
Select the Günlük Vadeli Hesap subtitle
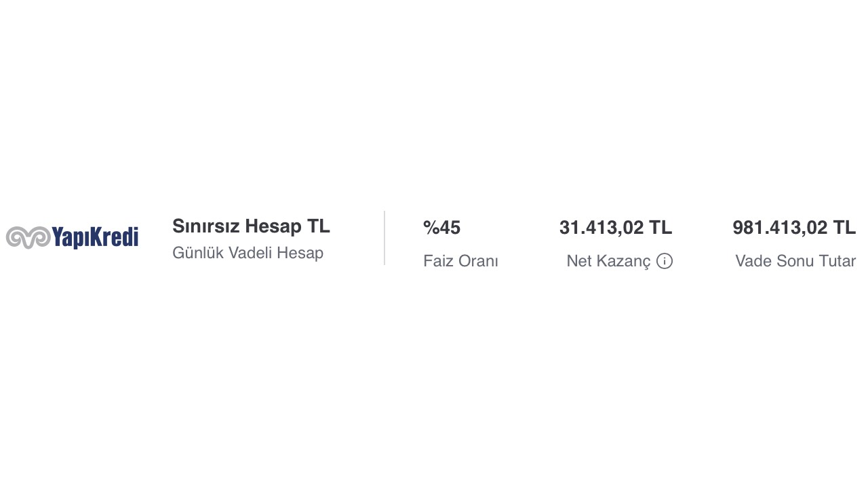pyautogui.click(x=248, y=253)
